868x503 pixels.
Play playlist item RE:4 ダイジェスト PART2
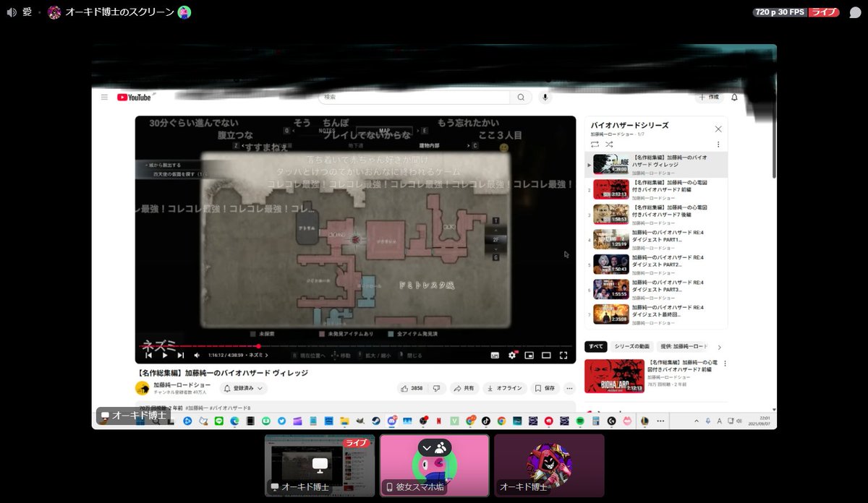click(x=656, y=264)
